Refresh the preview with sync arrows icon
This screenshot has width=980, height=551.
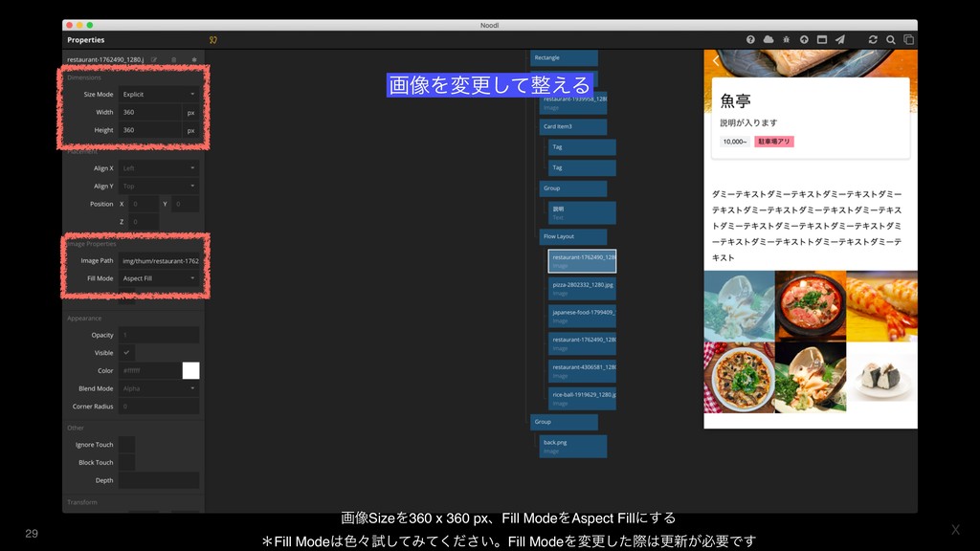tap(873, 39)
